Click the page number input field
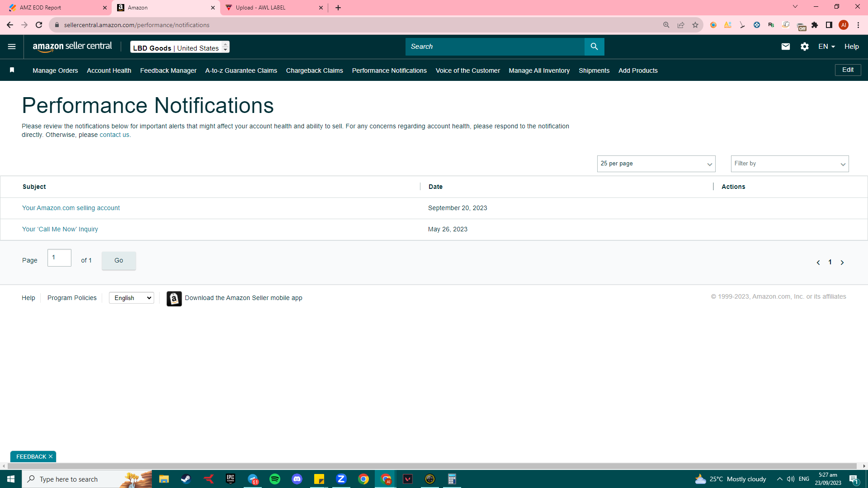 tap(59, 258)
